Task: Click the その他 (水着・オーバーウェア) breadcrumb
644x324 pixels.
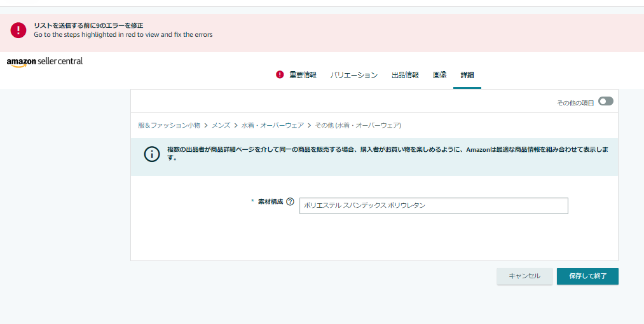Action: point(358,125)
